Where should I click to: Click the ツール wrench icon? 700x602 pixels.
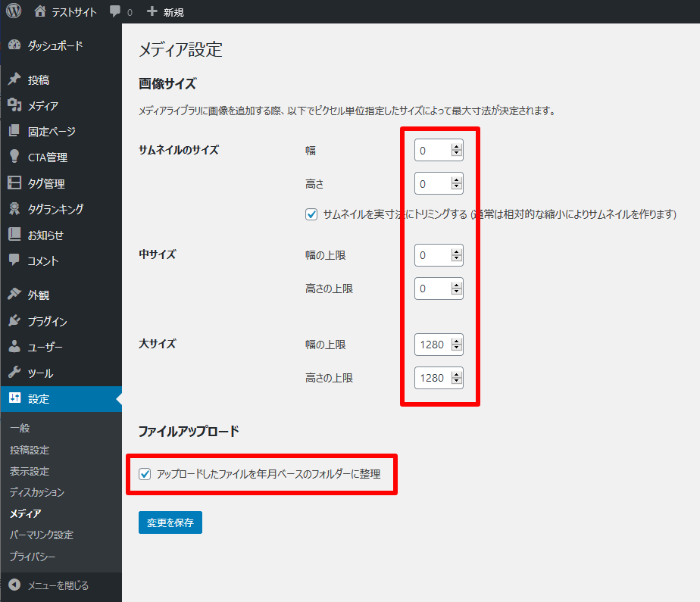coord(14,372)
